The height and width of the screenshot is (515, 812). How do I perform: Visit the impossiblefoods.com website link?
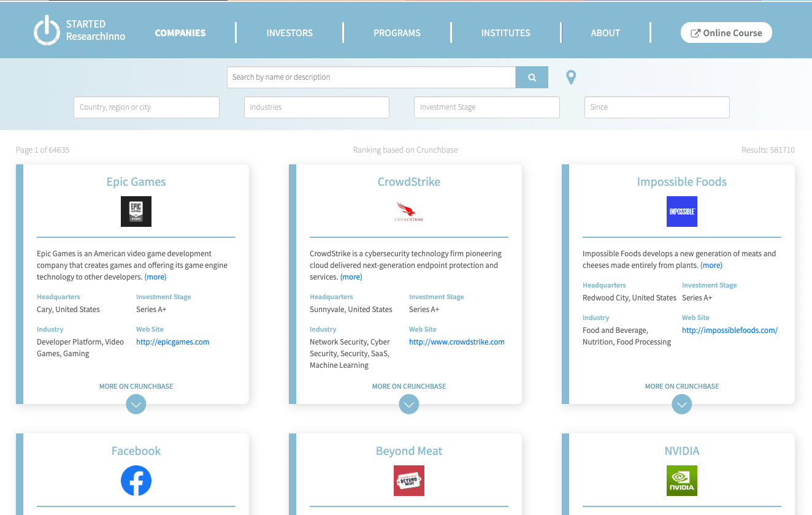730,330
